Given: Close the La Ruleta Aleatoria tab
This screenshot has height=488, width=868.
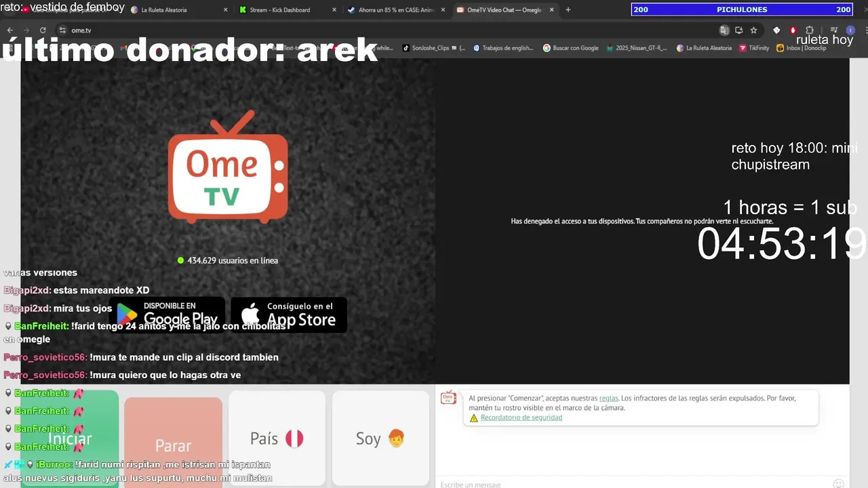Looking at the screenshot, I should tap(226, 10).
